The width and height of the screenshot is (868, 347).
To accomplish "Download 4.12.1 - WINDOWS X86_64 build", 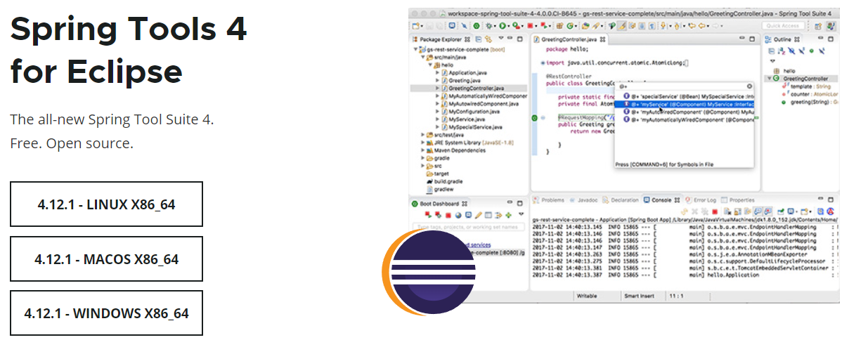I will (x=106, y=313).
